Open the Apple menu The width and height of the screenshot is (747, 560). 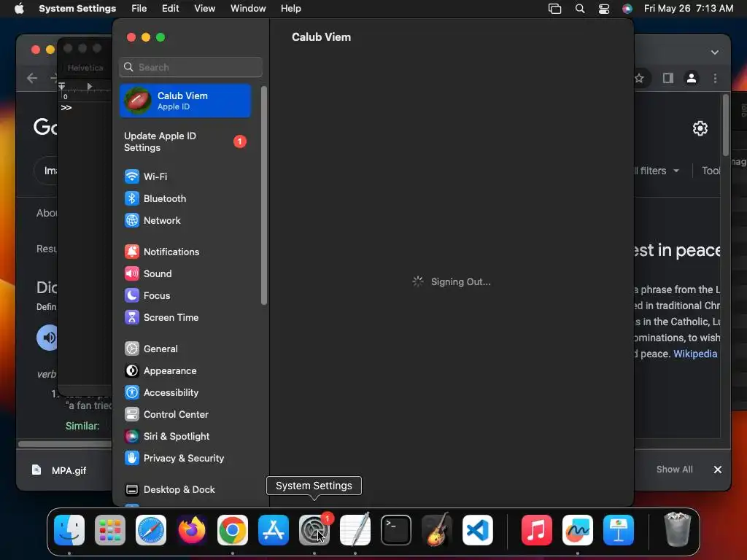[x=19, y=8]
